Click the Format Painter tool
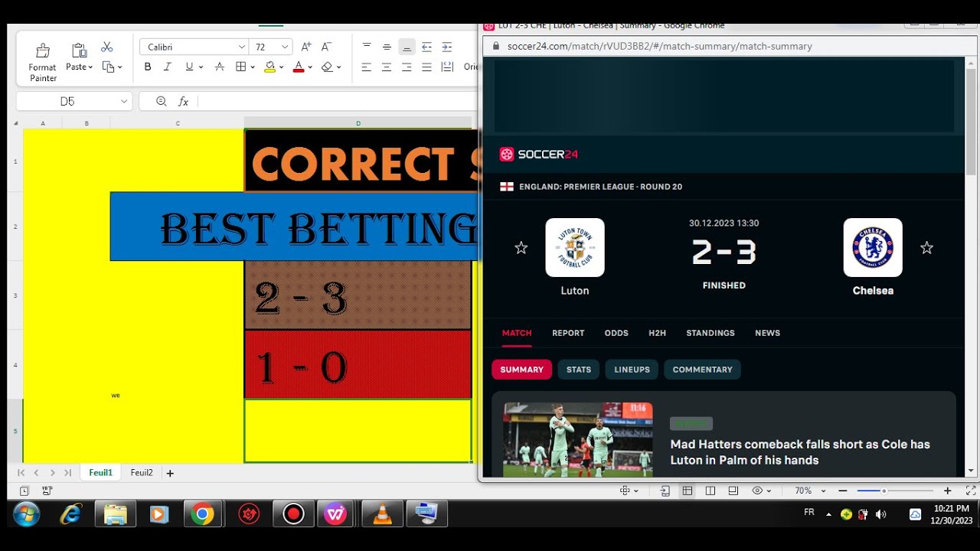This screenshot has width=980, height=551. [43, 61]
